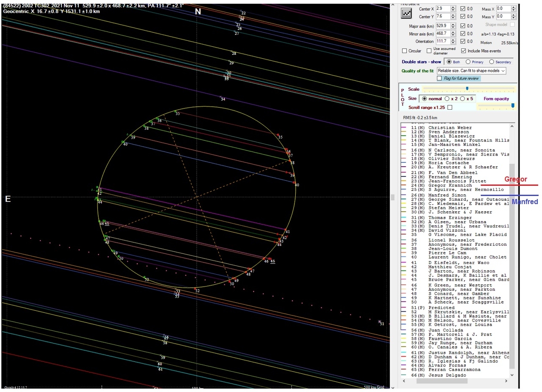The width and height of the screenshot is (542, 392).
Task: Choose x 2 plot size
Action: [x=447, y=98]
